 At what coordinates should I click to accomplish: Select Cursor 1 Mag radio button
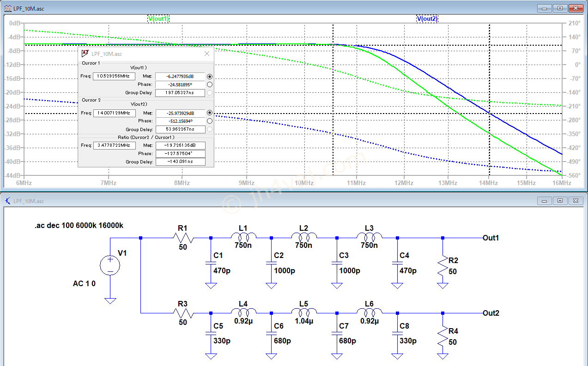(x=210, y=76)
